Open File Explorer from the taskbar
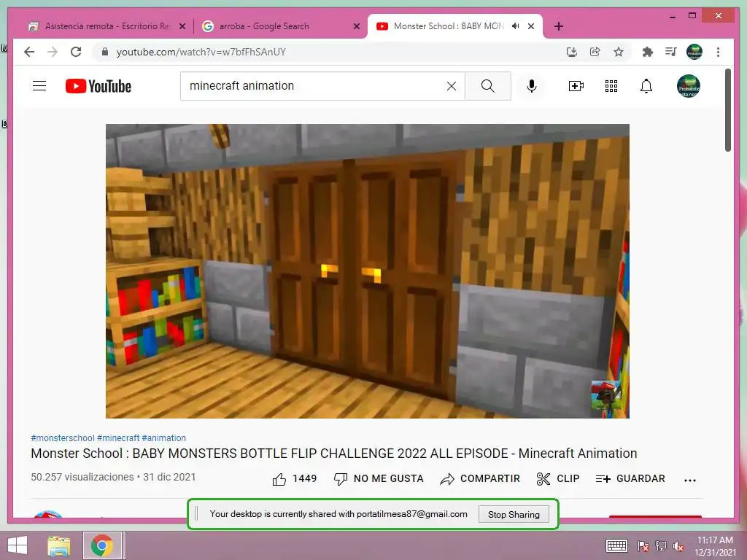The height and width of the screenshot is (560, 747). coord(58,545)
